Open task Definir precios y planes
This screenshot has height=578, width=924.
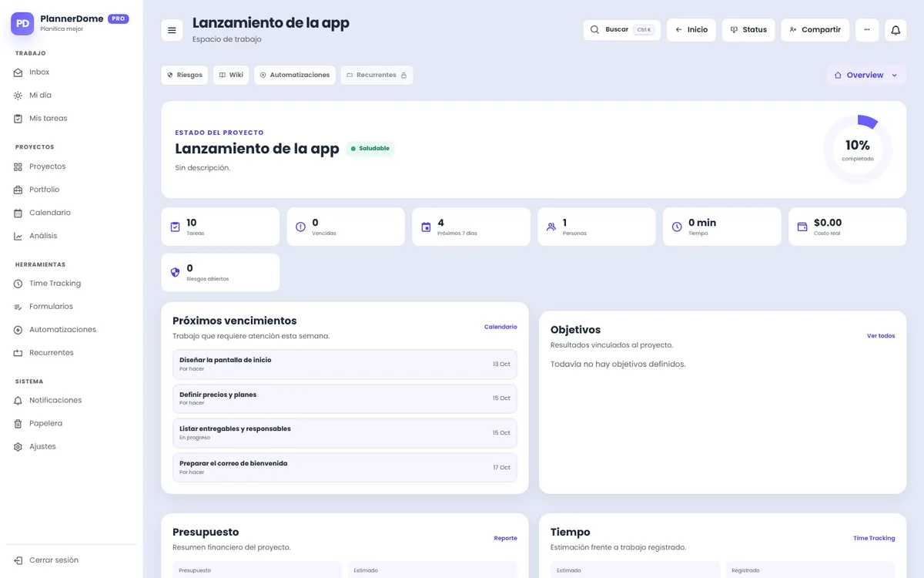click(x=345, y=398)
